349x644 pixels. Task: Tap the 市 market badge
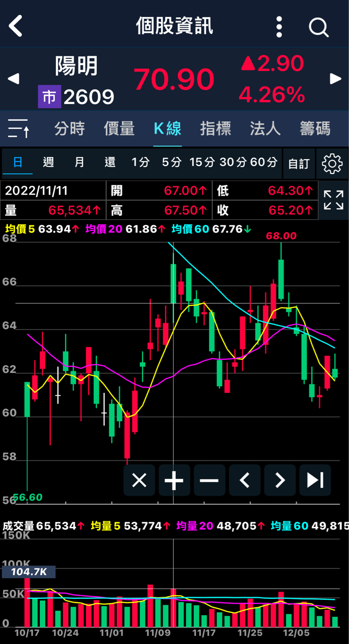point(49,97)
